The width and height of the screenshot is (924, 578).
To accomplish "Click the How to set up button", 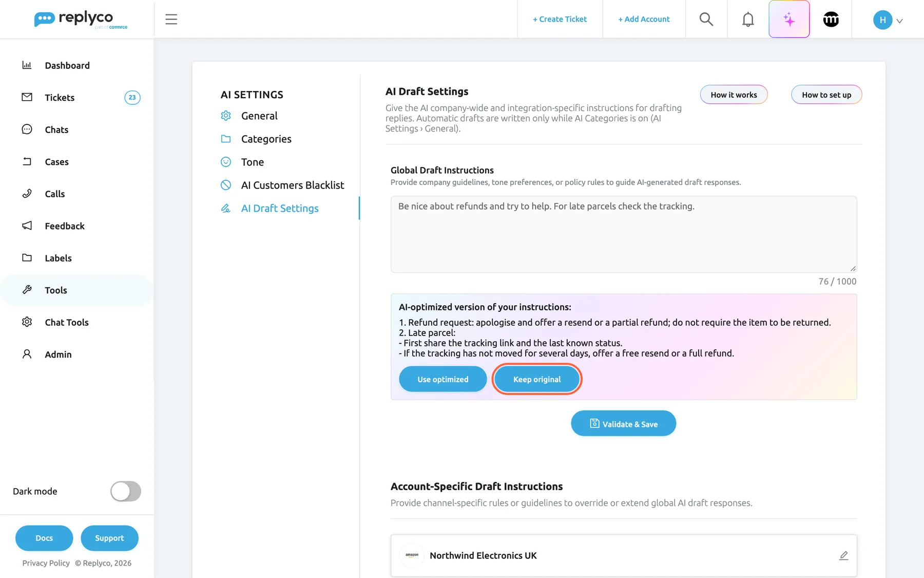I will 826,95.
